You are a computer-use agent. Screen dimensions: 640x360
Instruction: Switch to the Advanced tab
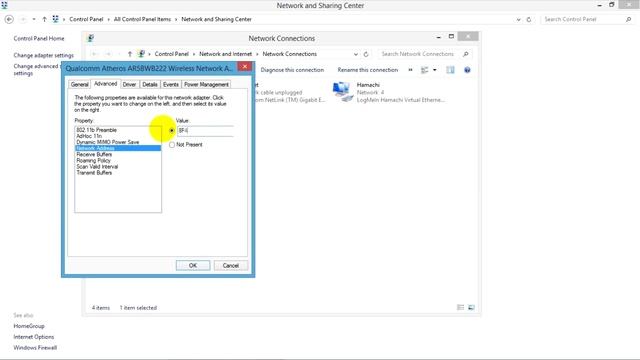click(105, 84)
